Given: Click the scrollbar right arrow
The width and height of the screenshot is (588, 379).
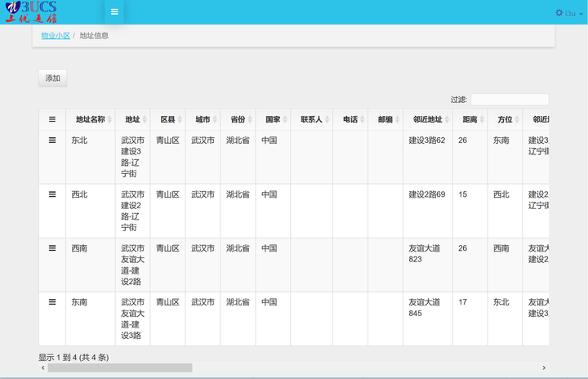Looking at the screenshot, I should coord(544,368).
